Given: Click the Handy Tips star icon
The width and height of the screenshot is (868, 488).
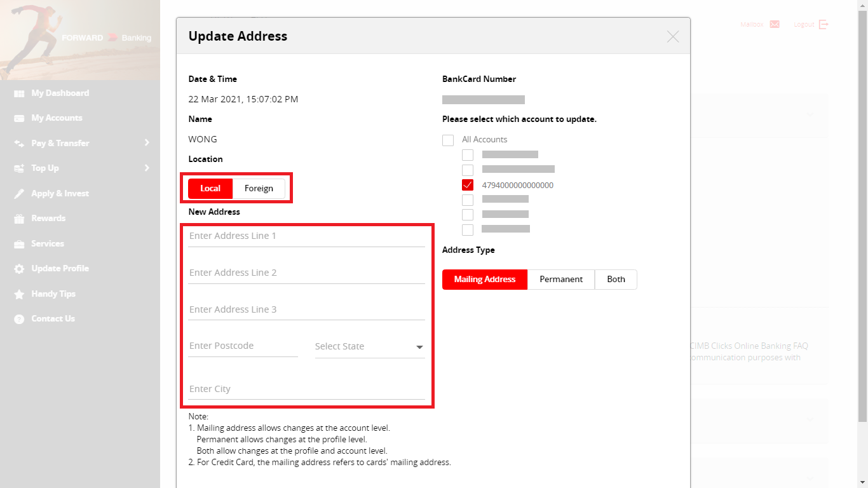Looking at the screenshot, I should click(19, 294).
